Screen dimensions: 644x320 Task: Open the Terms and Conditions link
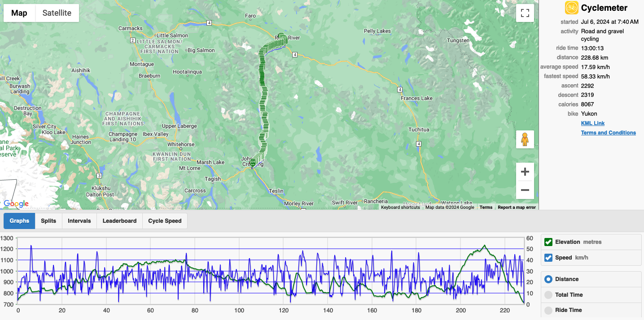pos(608,133)
